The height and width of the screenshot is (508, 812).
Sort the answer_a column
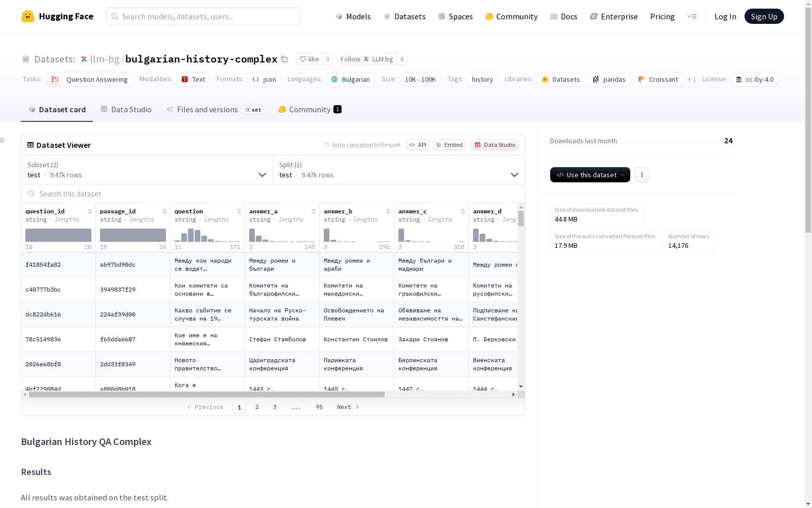click(x=314, y=211)
